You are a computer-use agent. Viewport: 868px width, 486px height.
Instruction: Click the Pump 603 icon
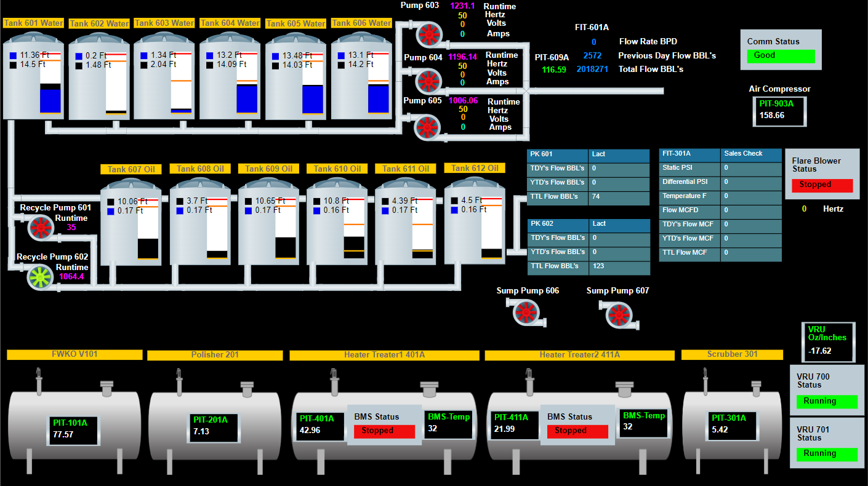click(427, 34)
